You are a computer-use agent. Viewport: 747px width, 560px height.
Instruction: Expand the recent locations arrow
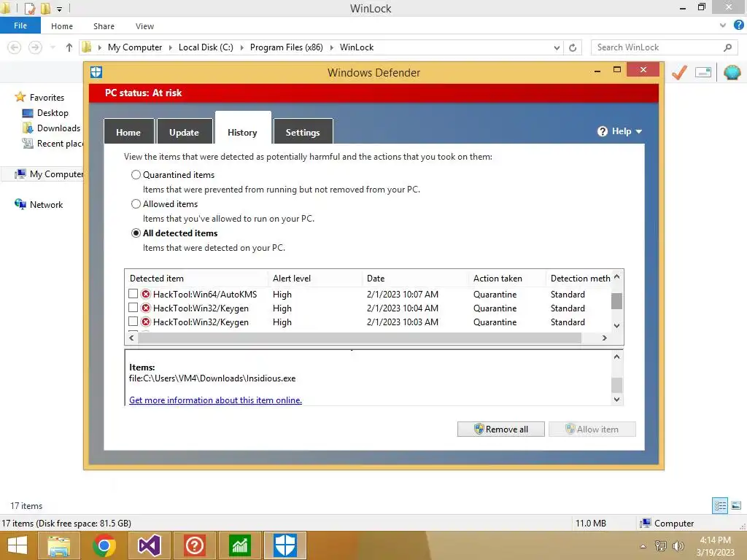(x=53, y=47)
